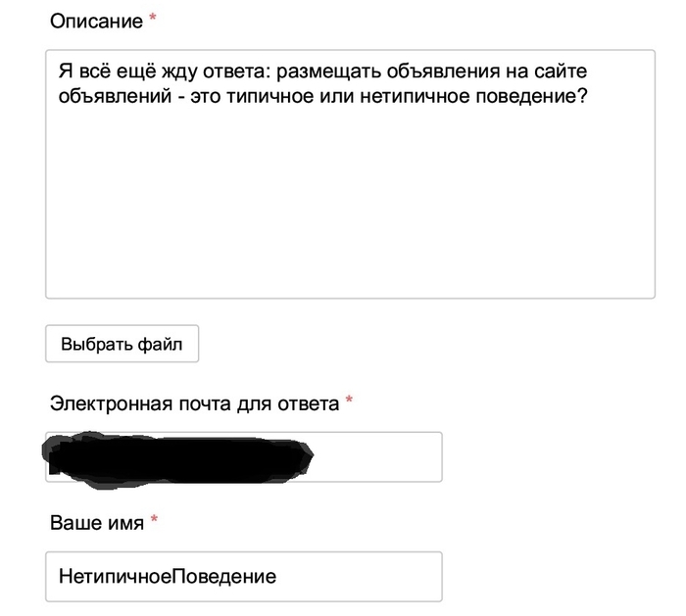The width and height of the screenshot is (686, 616).
Task: Click the red asterisk next to Описание
Action: coord(153,21)
